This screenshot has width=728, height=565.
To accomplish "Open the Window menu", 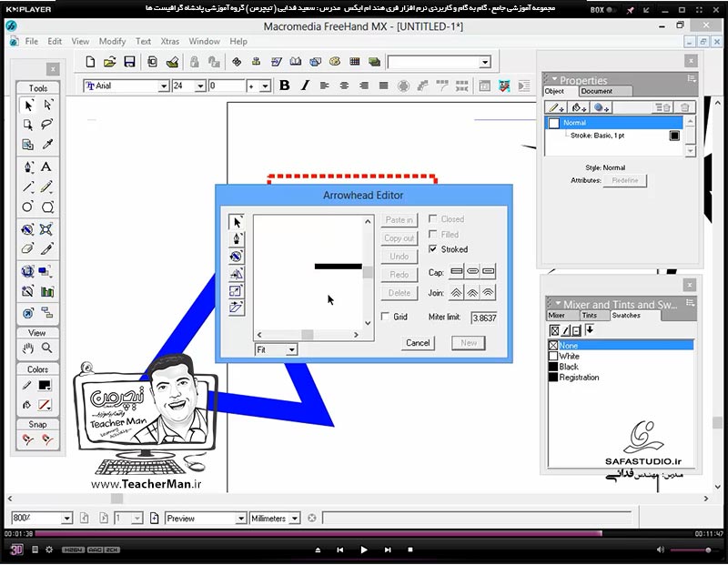I will [204, 41].
